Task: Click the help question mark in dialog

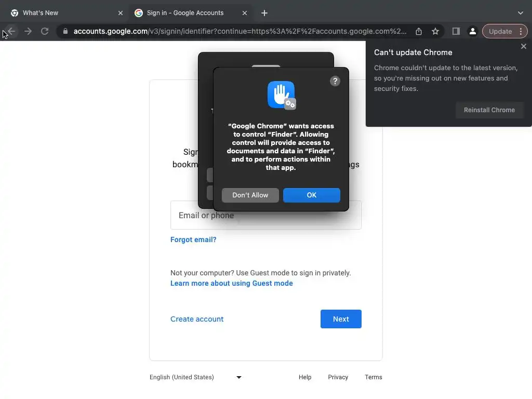Action: pyautogui.click(x=335, y=81)
